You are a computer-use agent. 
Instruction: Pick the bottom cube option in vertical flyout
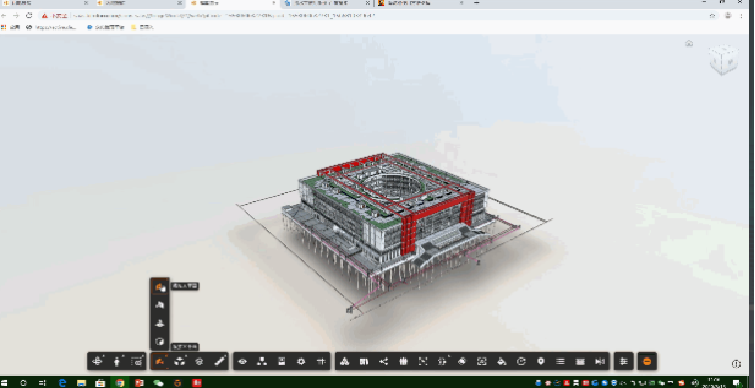160,341
